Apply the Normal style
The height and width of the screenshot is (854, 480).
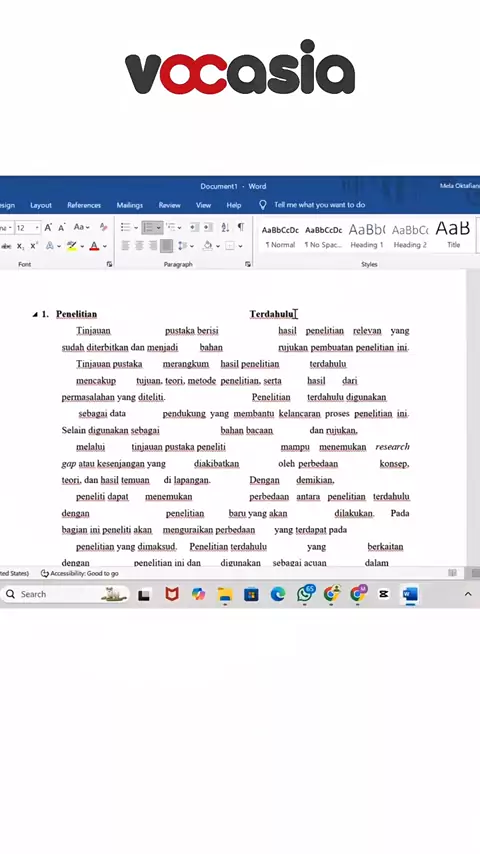coord(280,236)
